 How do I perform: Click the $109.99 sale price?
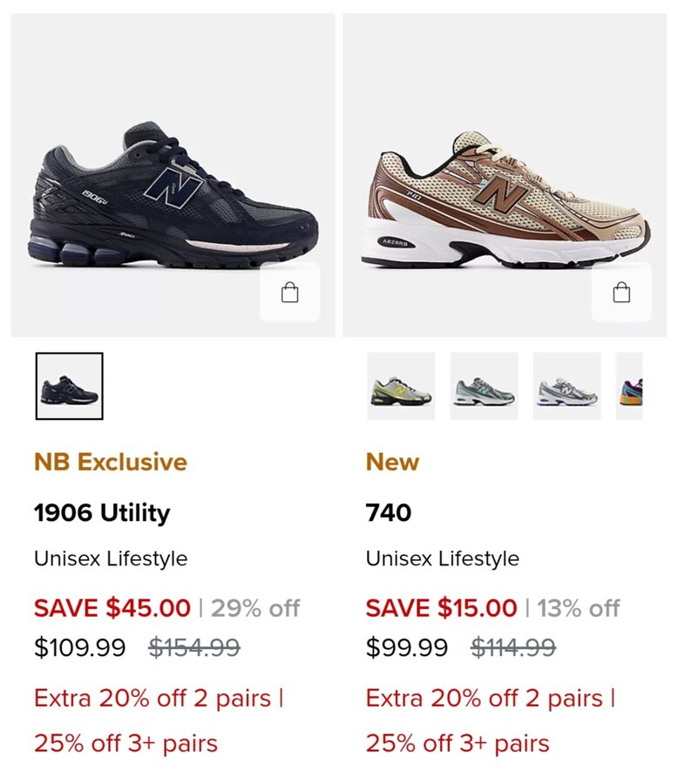[79, 647]
